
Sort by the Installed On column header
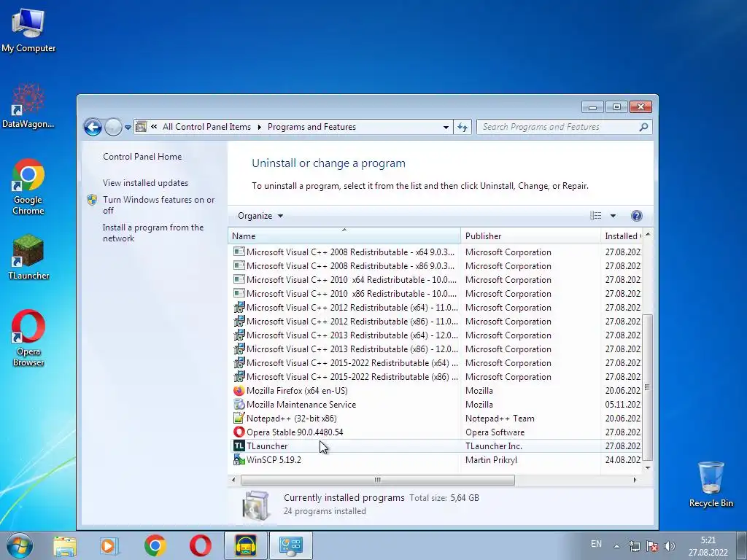pos(622,236)
